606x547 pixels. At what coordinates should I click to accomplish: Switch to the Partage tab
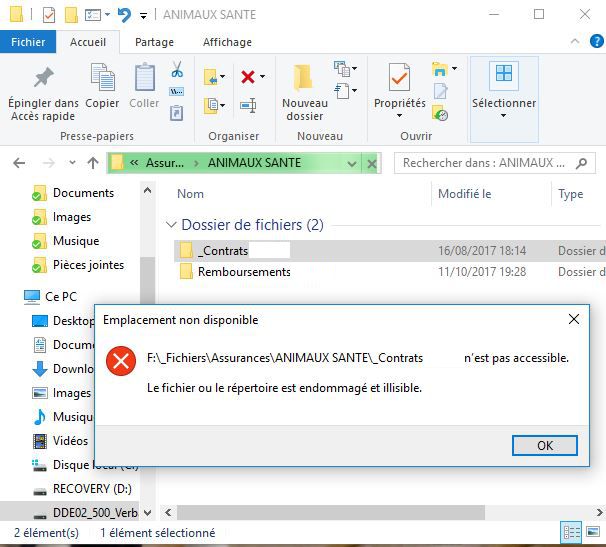[154, 42]
